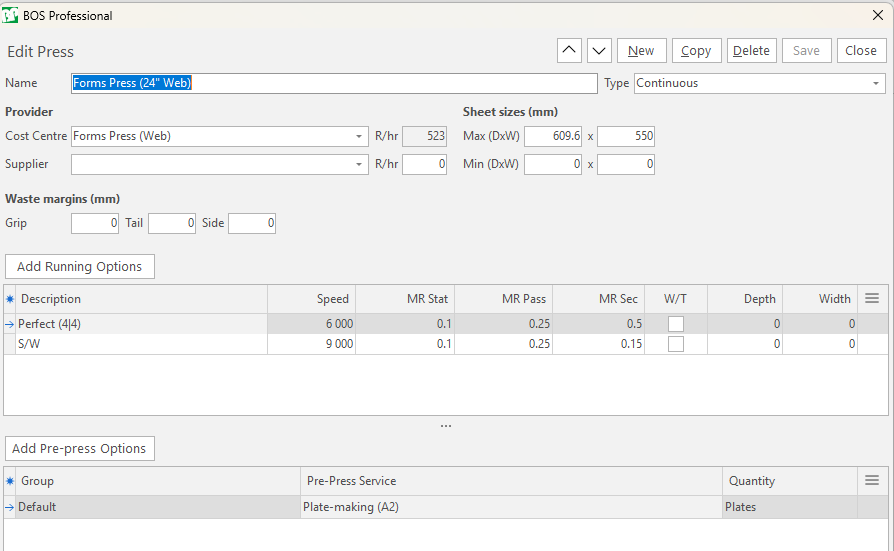Click MR Stat cell in Perfect (4|4) row
This screenshot has height=551, width=894.
(x=405, y=324)
